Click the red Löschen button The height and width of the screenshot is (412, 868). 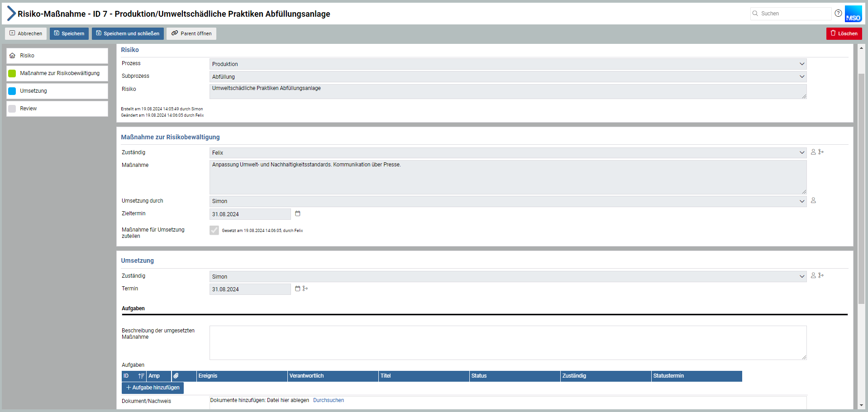(844, 33)
